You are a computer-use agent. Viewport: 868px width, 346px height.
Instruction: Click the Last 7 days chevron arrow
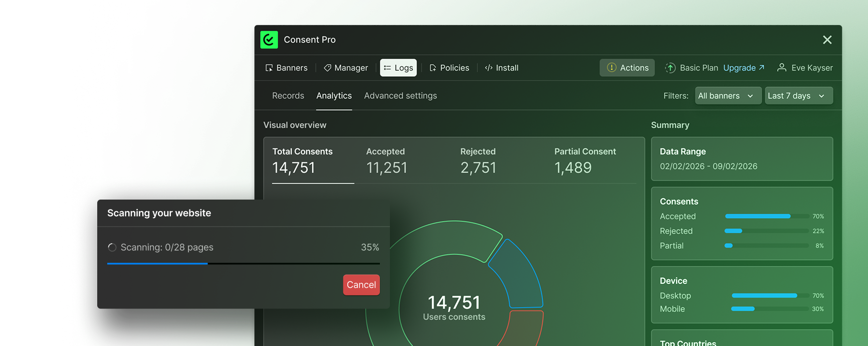click(x=821, y=96)
